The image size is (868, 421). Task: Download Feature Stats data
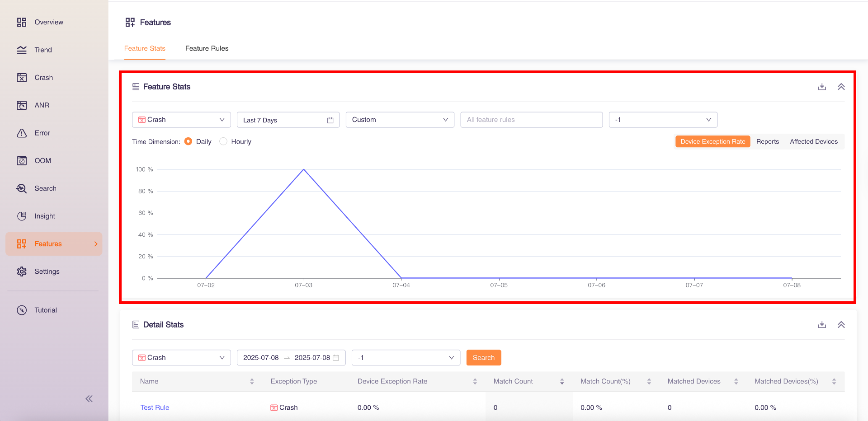pos(822,87)
